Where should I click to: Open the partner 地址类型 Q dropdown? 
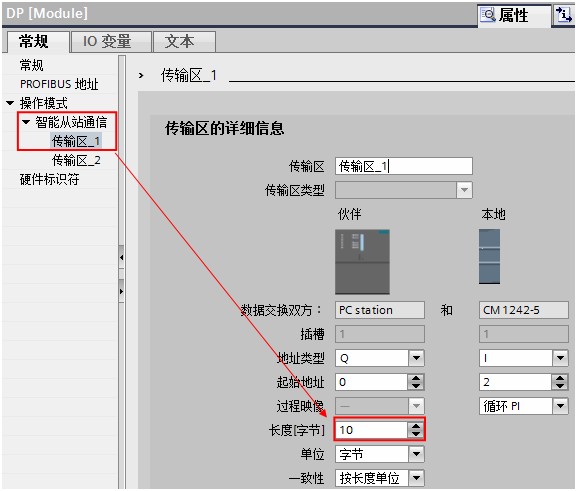click(x=416, y=358)
